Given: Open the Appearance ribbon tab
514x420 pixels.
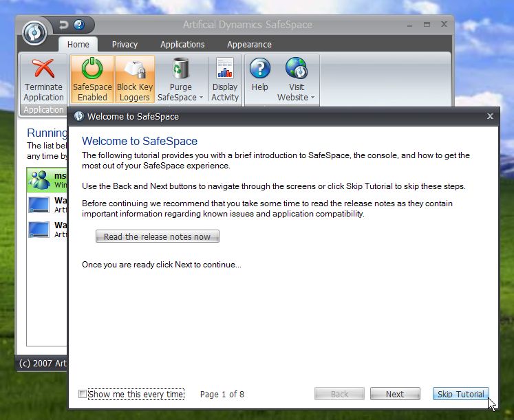Looking at the screenshot, I should point(249,44).
